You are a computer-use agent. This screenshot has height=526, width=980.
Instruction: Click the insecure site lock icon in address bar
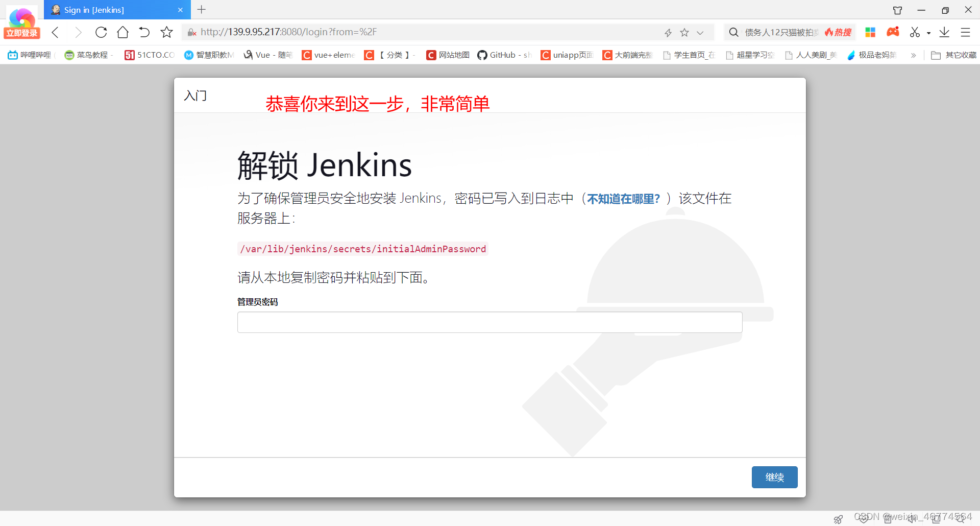click(x=192, y=32)
